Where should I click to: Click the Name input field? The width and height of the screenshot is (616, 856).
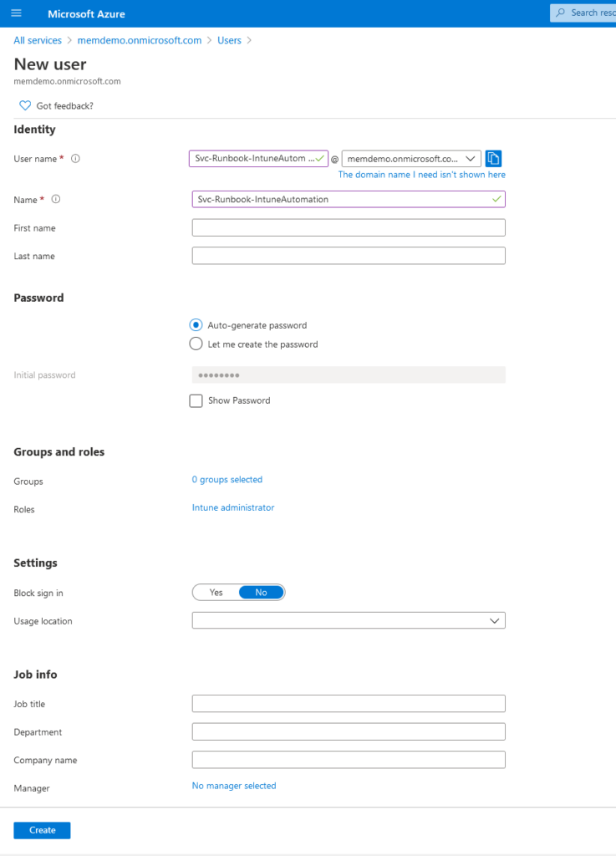(x=349, y=199)
